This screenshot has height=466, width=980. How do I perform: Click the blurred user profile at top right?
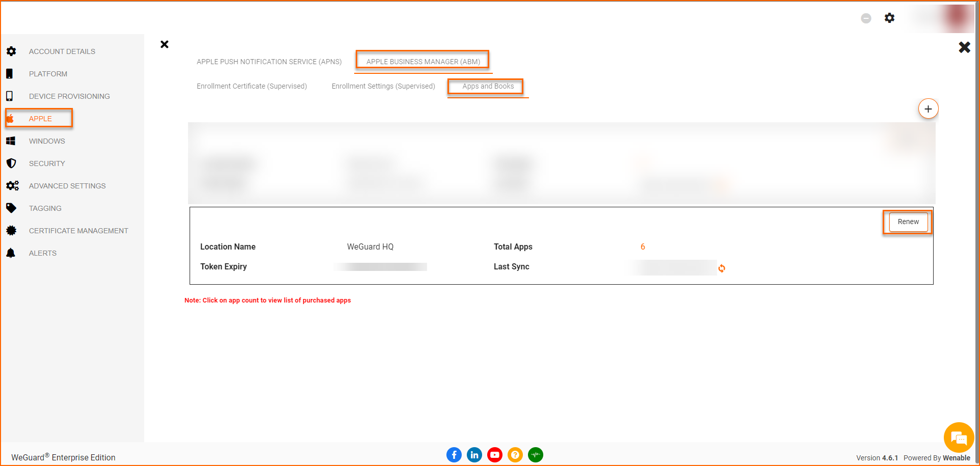coord(943,18)
